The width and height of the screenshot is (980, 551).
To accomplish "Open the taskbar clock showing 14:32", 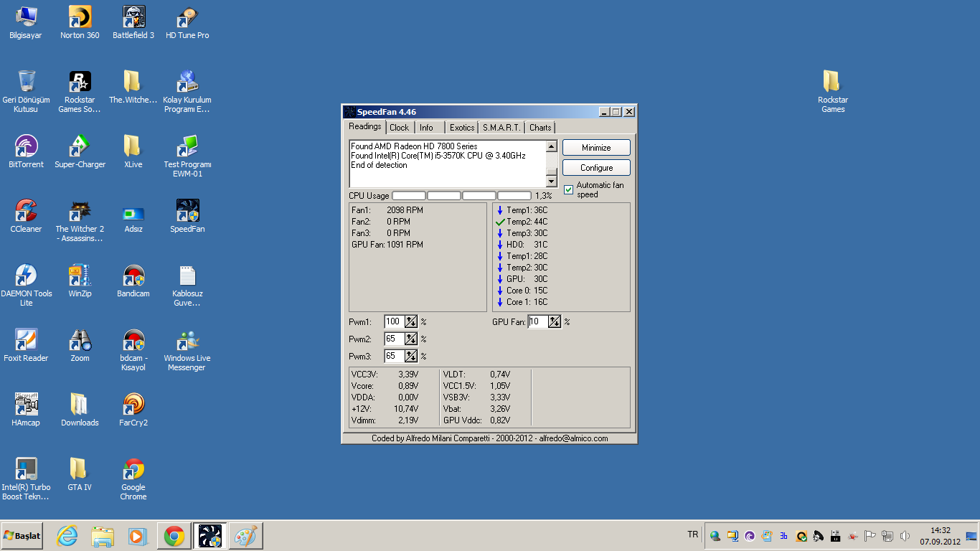I will click(941, 536).
